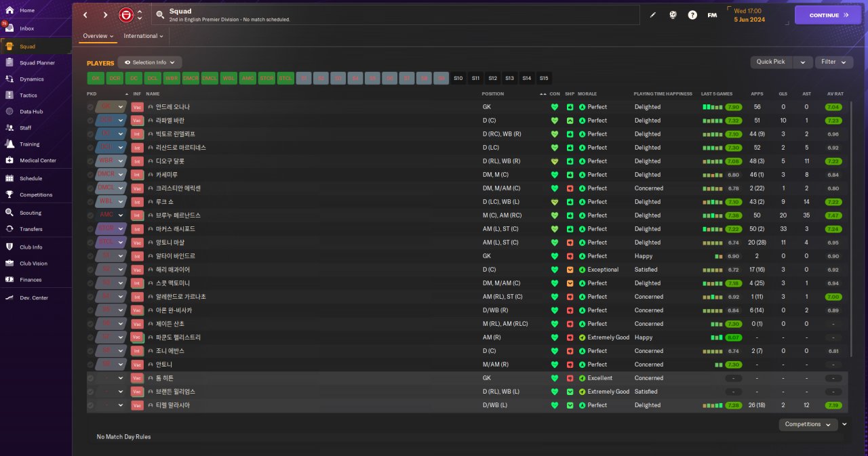868x456 pixels.
Task: Click the search magnifier icon
Action: (159, 15)
